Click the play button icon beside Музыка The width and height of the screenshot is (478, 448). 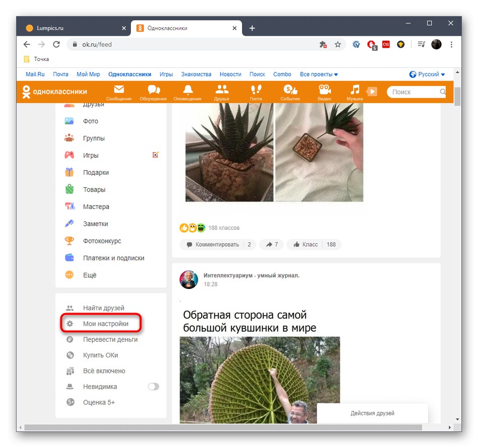coord(372,92)
